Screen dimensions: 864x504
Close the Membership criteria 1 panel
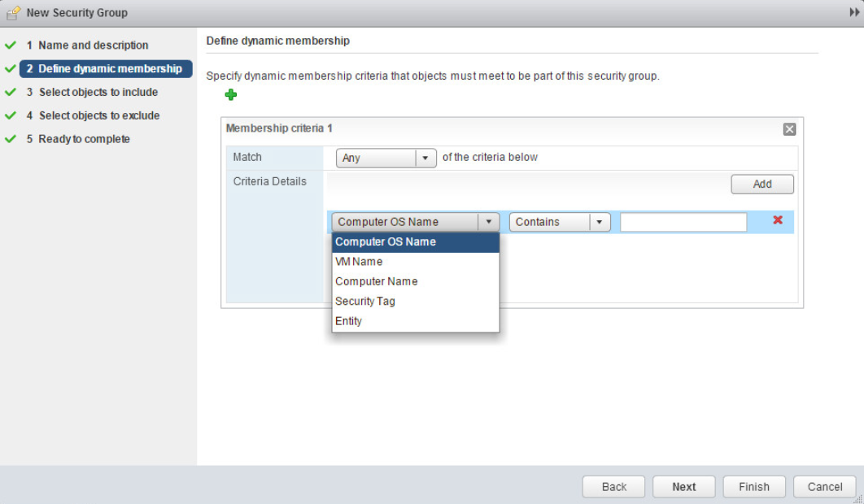788,129
